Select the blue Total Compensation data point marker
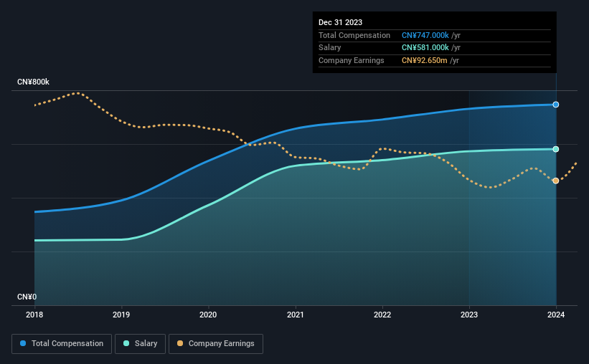This screenshot has height=364, width=589. click(x=555, y=105)
